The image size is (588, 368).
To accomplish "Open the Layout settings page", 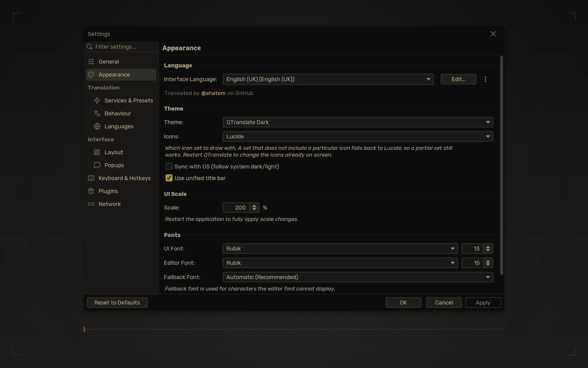I will point(121,152).
